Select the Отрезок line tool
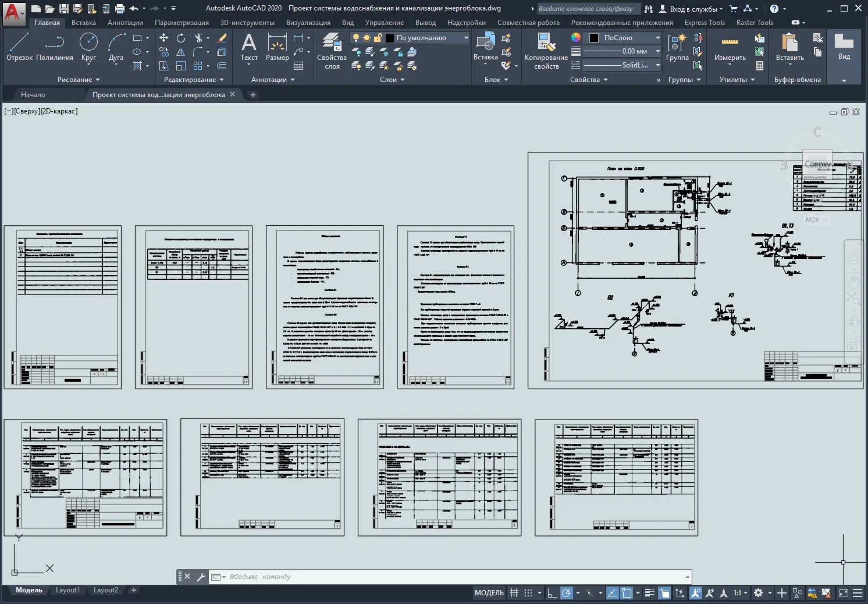This screenshot has height=604, width=868. pyautogui.click(x=19, y=48)
